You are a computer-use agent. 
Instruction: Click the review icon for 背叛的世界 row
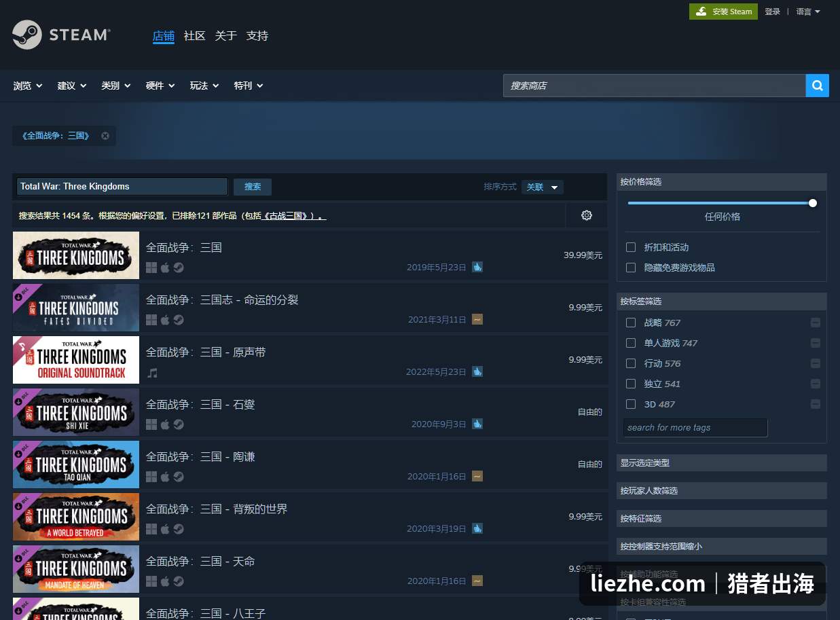click(477, 528)
